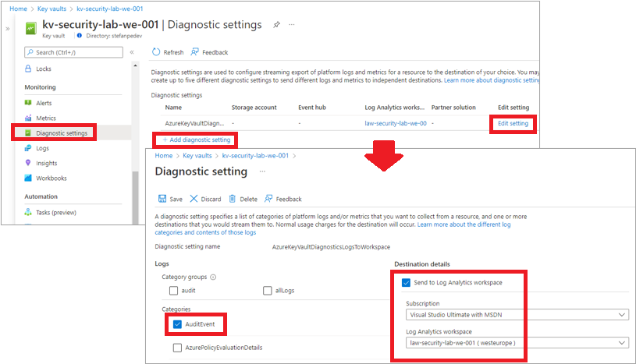Open Locks in the resource menu
The width and height of the screenshot is (636, 364).
(x=44, y=69)
